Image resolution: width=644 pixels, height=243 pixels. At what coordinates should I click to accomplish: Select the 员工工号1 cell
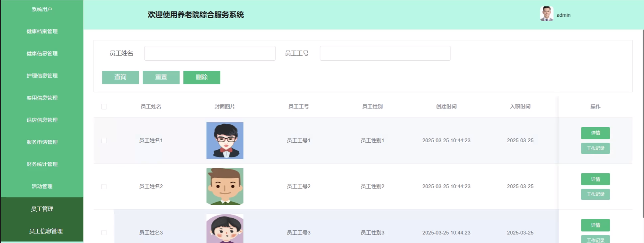(299, 141)
